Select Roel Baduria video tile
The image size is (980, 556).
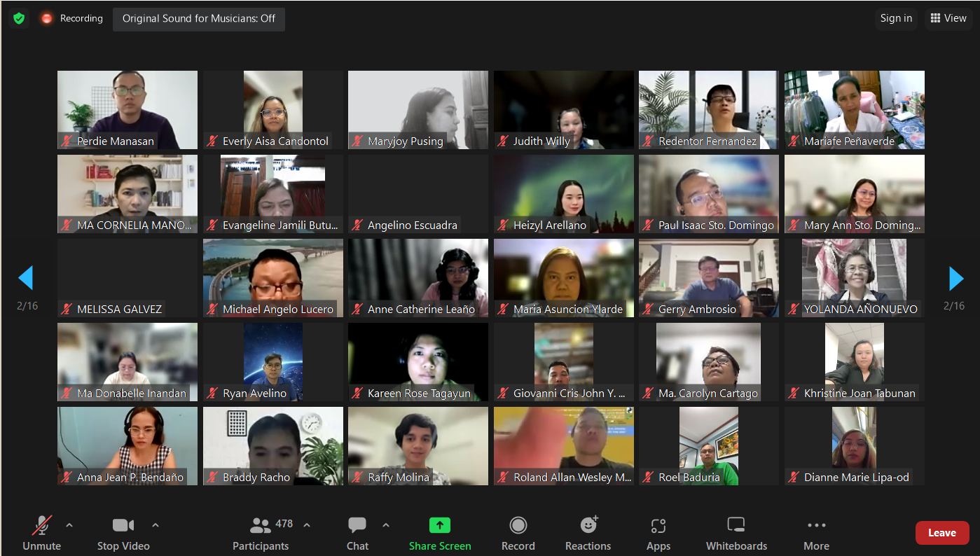pyautogui.click(x=709, y=446)
